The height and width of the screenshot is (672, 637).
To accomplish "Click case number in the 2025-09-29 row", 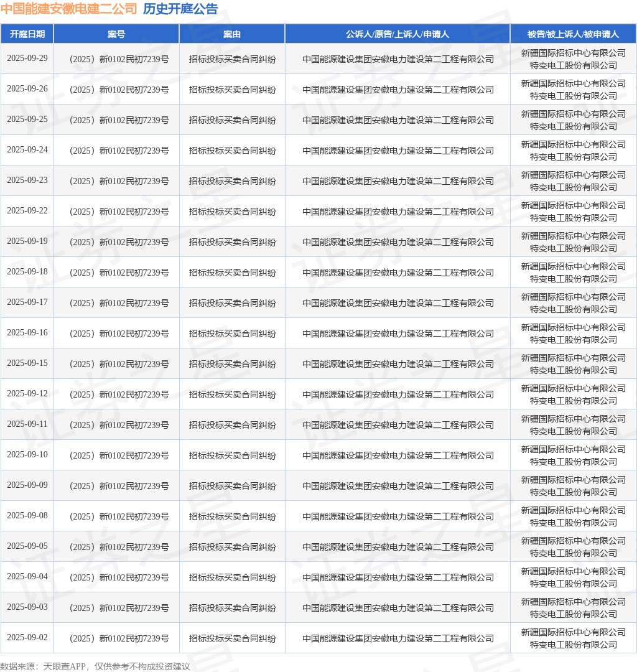I will [x=119, y=59].
